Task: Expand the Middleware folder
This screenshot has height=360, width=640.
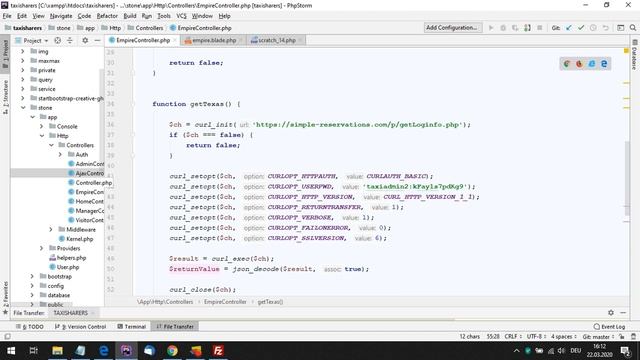Action: coord(51,229)
